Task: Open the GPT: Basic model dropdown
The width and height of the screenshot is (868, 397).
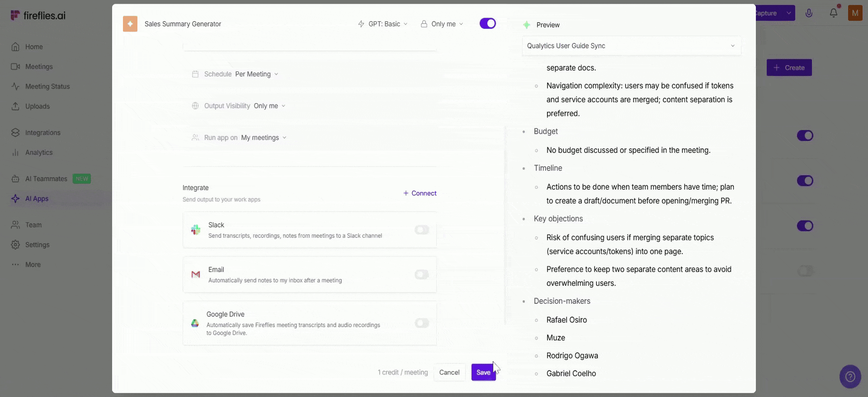Action: 383,24
